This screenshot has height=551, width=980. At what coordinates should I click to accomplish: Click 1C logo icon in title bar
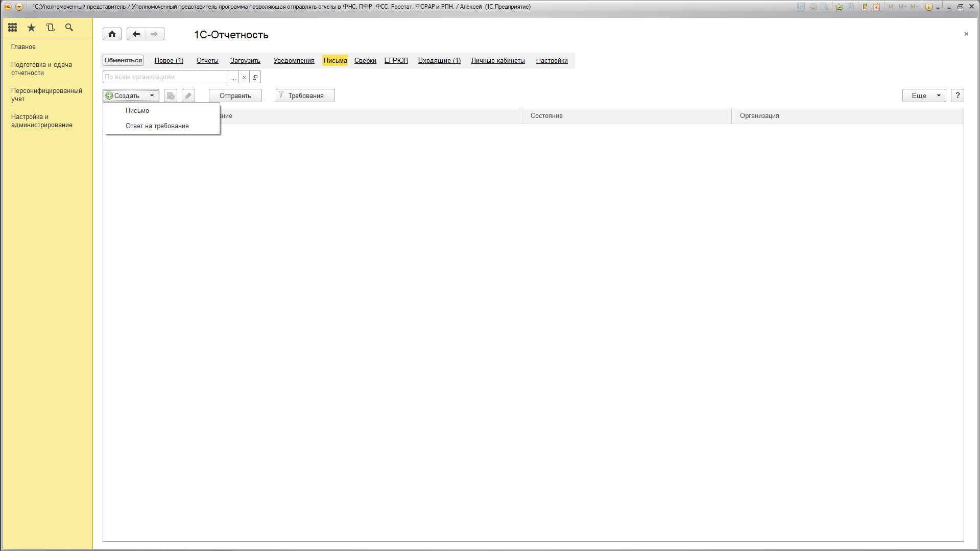(x=8, y=7)
